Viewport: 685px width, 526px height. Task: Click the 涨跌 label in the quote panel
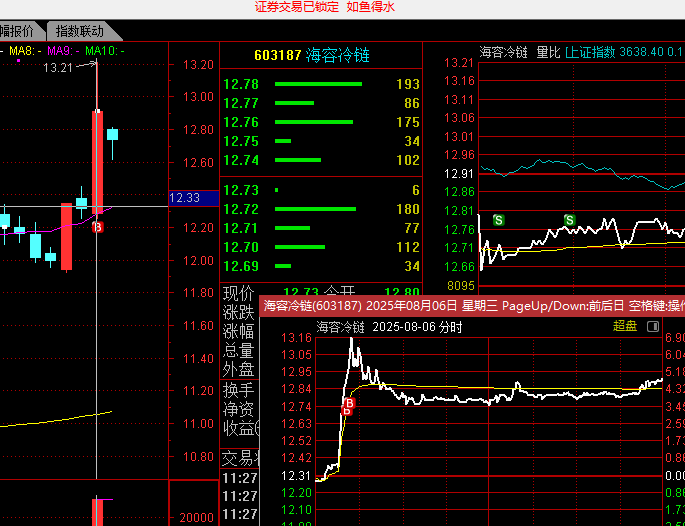pos(239,312)
